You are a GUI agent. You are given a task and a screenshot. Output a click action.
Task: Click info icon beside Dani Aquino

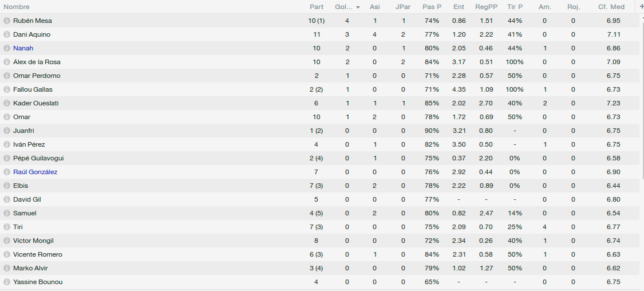(6, 34)
